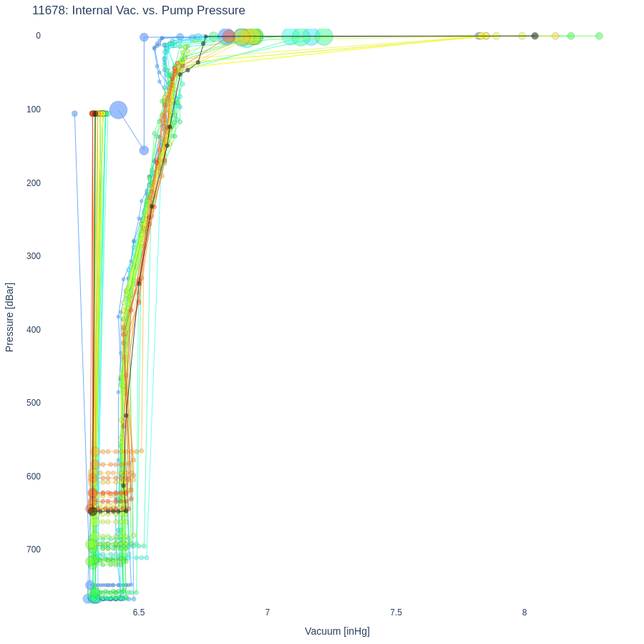Click the 0 tick label on pressure axis
This screenshot has width=644, height=644.
pyautogui.click(x=39, y=36)
